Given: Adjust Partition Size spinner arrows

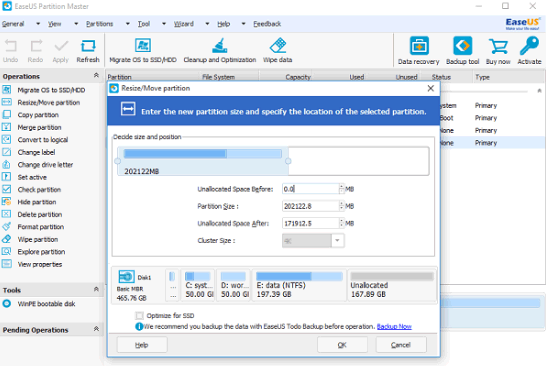Looking at the screenshot, I should pos(342,206).
